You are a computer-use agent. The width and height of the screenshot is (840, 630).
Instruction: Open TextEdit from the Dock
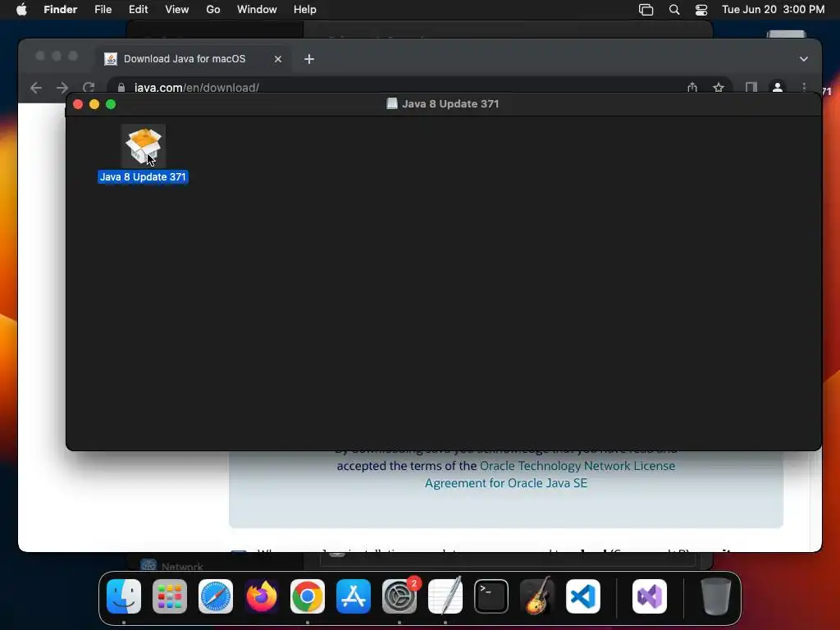pos(445,596)
